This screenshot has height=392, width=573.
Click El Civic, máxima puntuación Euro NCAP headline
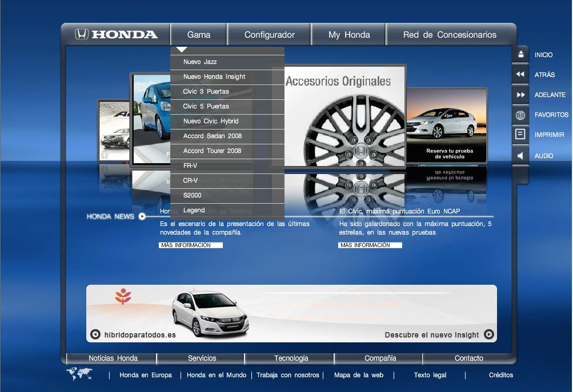399,211
